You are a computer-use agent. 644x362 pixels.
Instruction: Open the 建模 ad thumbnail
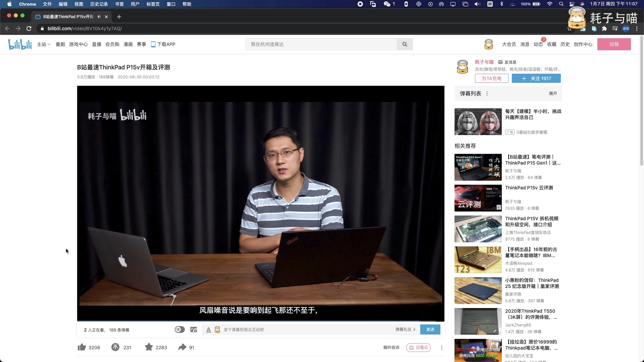coord(478,122)
